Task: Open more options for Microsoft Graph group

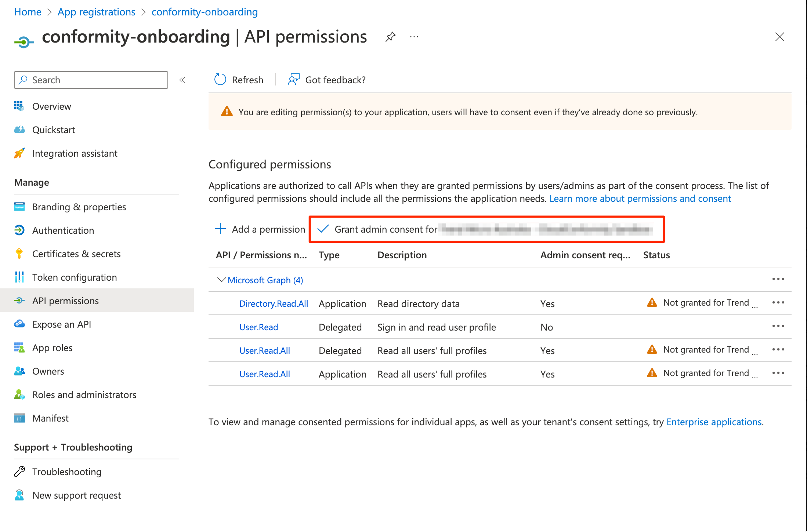Action: tap(778, 279)
